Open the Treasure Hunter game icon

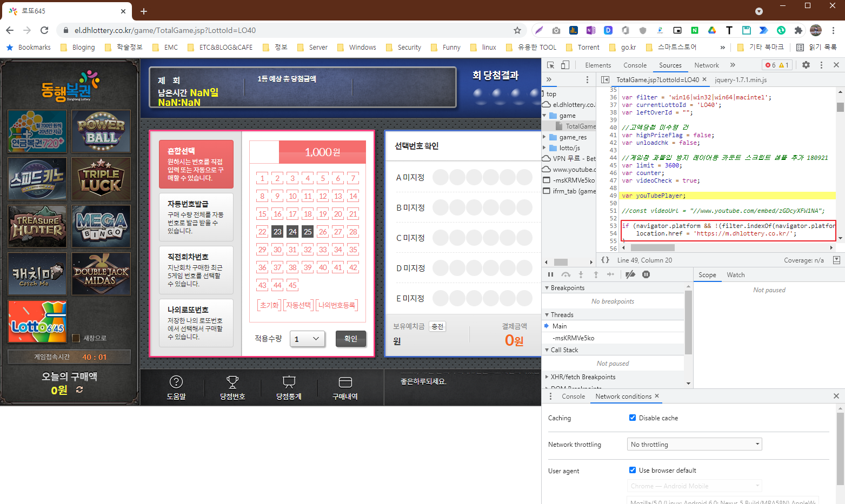click(x=37, y=226)
